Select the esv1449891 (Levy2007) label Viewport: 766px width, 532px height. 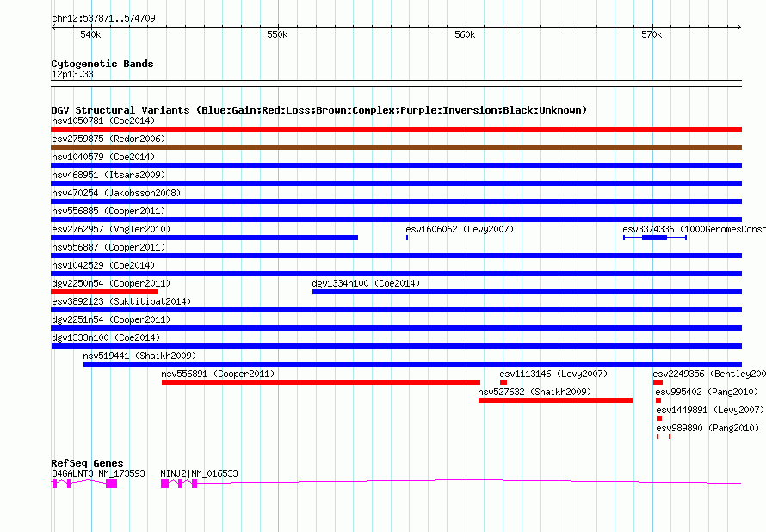tap(710, 410)
